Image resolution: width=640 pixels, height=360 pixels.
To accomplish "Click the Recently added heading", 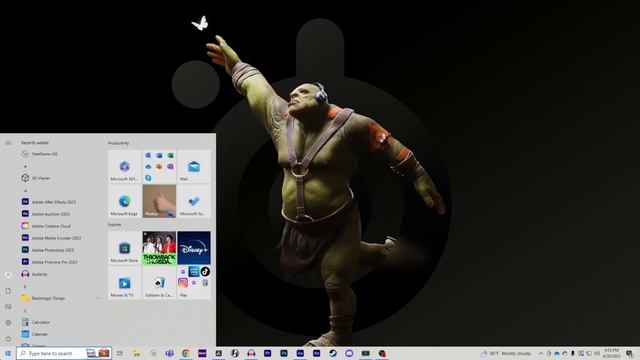I will coord(35,143).
